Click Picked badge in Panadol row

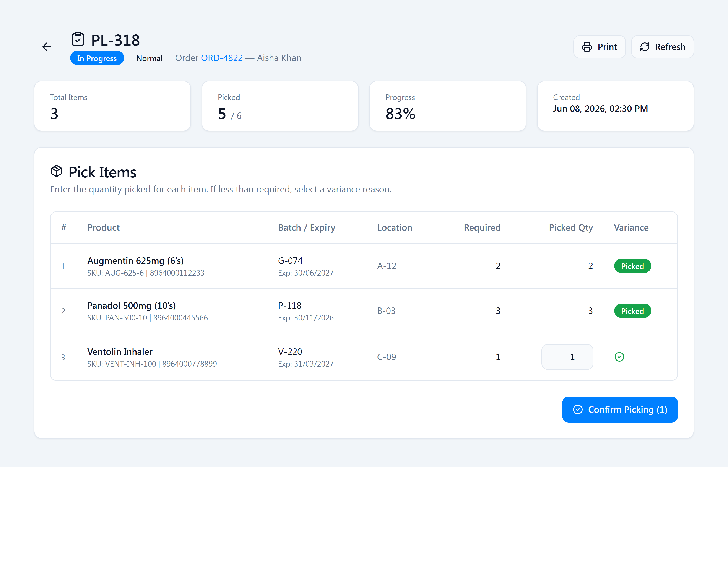coord(632,311)
